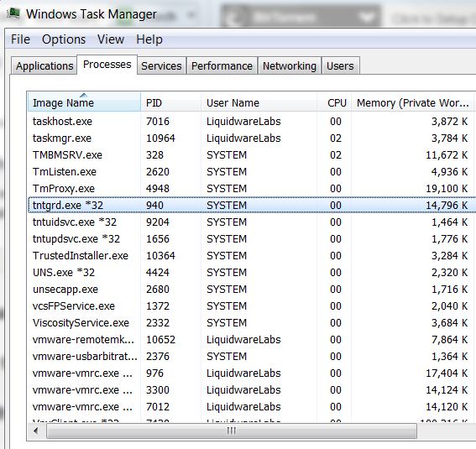476x449 pixels.
Task: Click CPU value 02 of TMBMSRV.exe
Action: click(x=336, y=155)
